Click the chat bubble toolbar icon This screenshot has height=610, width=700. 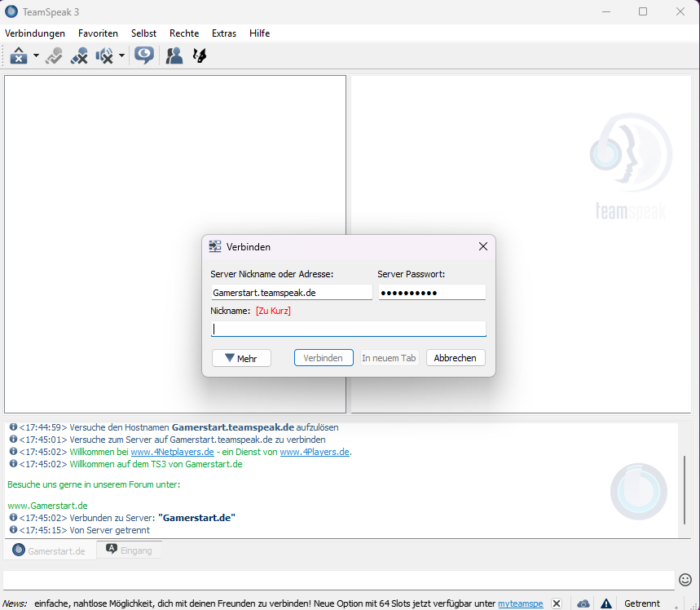(x=144, y=55)
